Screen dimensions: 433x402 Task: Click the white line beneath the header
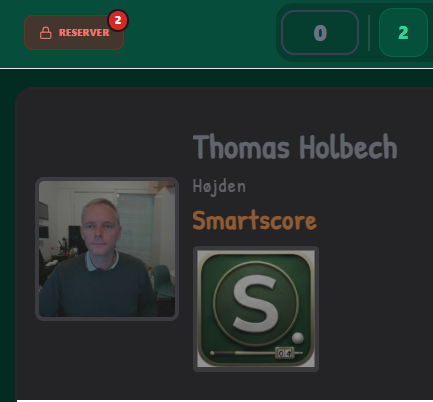click(x=216, y=69)
